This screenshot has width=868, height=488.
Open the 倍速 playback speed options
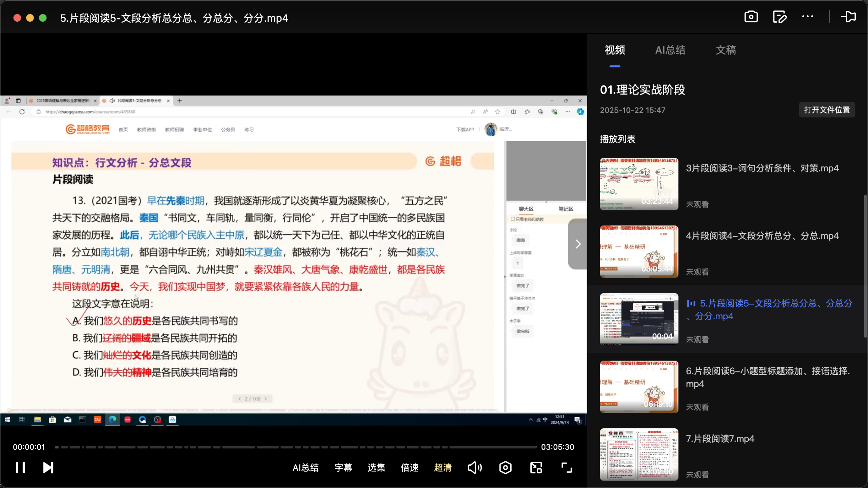click(x=409, y=468)
